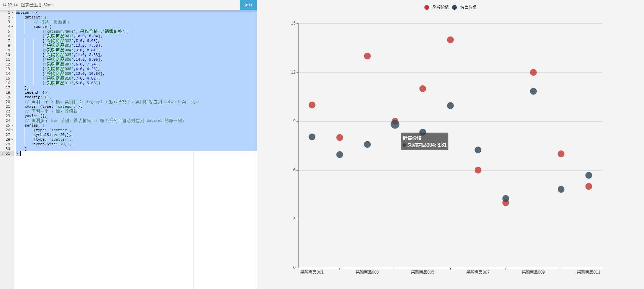Click the tooltip text 采购商品004: 8.81

click(x=427, y=145)
